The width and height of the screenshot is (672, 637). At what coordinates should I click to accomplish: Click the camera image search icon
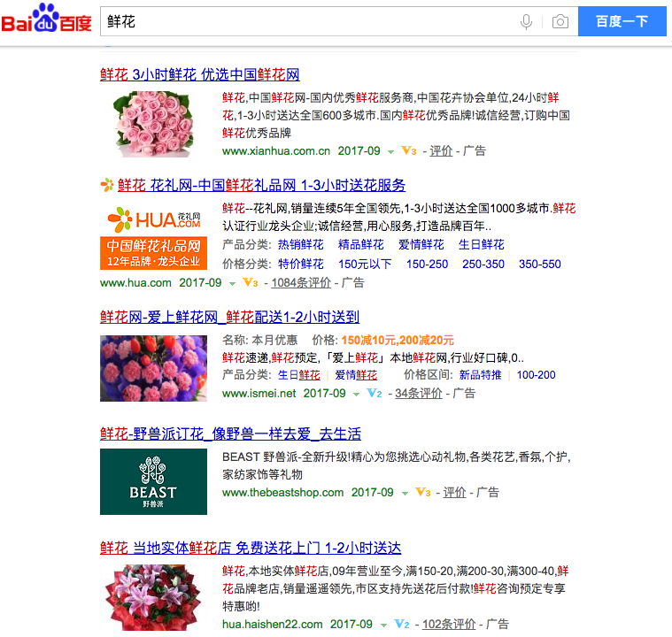(560, 21)
